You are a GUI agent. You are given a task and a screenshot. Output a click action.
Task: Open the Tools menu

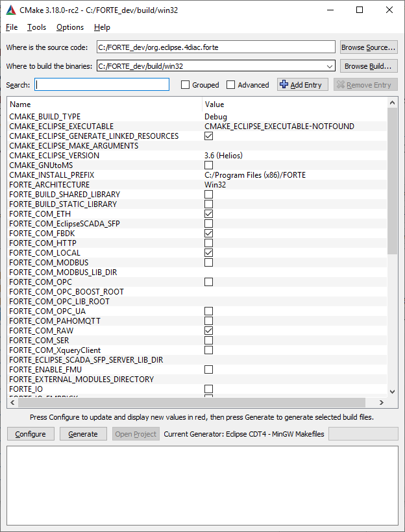(x=36, y=27)
